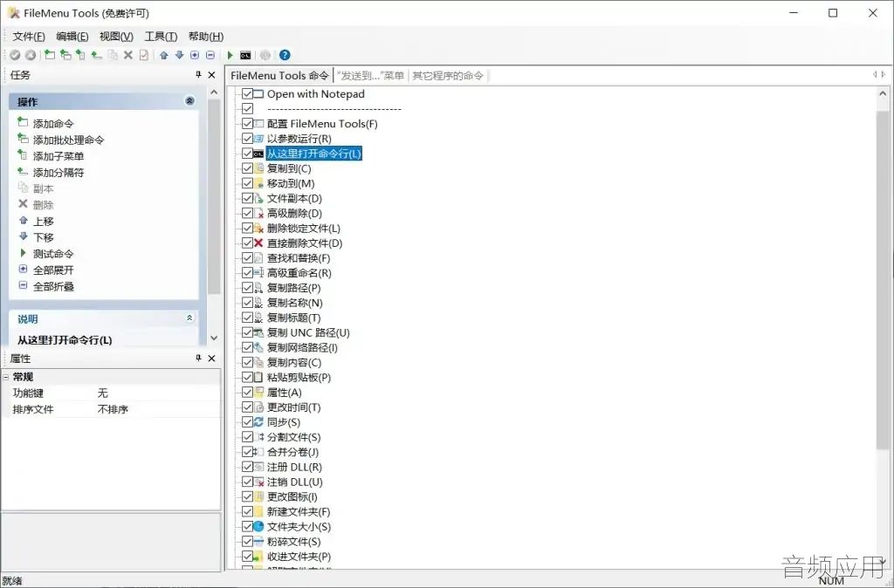This screenshot has width=894, height=588.
Task: Click the command list scroll up arrow
Action: (x=883, y=93)
